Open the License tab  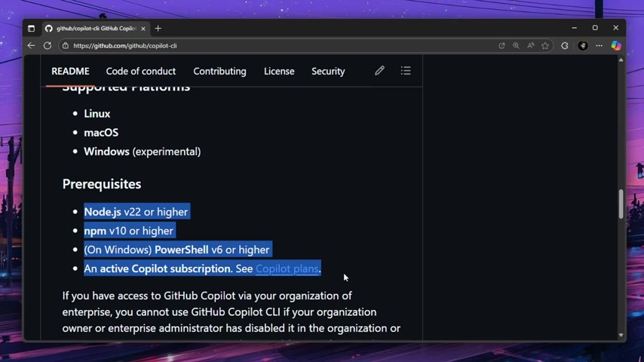tap(279, 71)
